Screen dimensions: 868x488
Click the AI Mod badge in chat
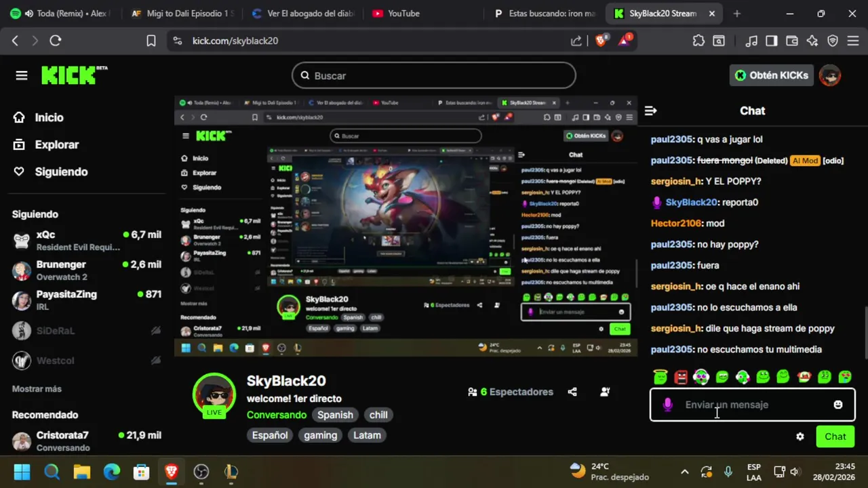[x=806, y=161]
